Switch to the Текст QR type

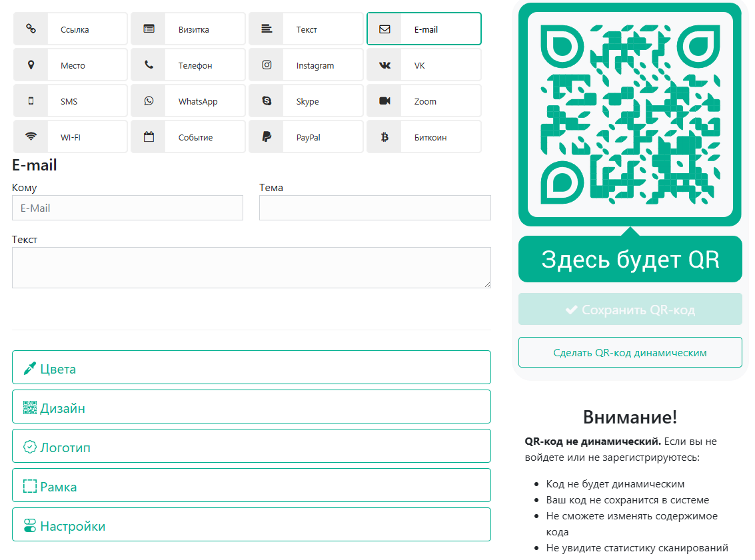point(306,29)
